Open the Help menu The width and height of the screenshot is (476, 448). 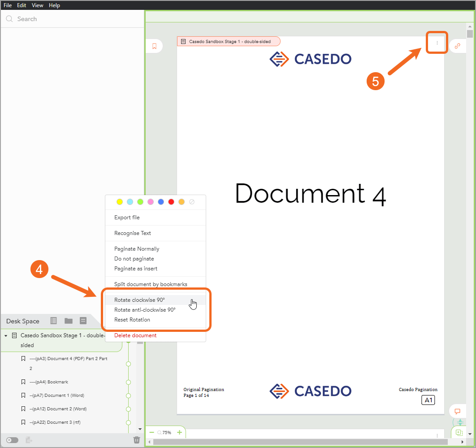click(54, 5)
